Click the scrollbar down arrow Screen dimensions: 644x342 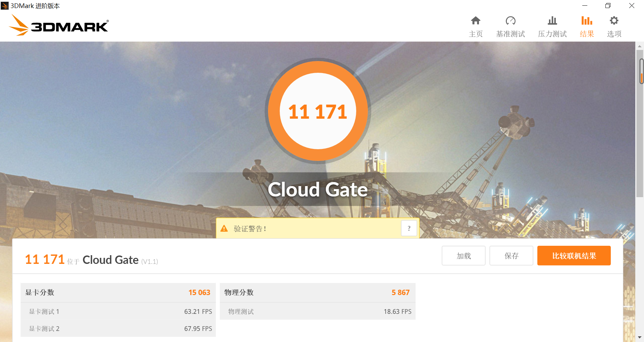point(640,337)
